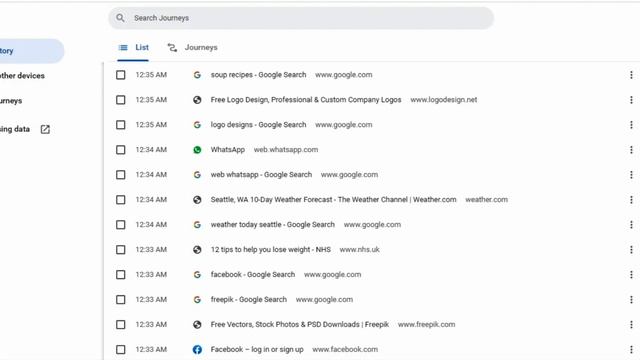Open Free Logo Design, Professional & Custom link
Screen dimensions: 640x360
306,100
